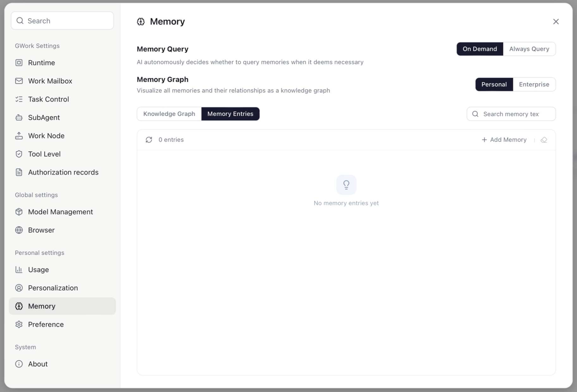Open the About page

tap(62, 364)
